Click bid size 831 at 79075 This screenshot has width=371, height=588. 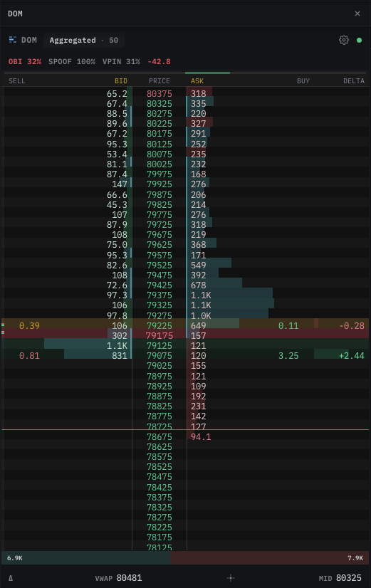click(x=120, y=355)
